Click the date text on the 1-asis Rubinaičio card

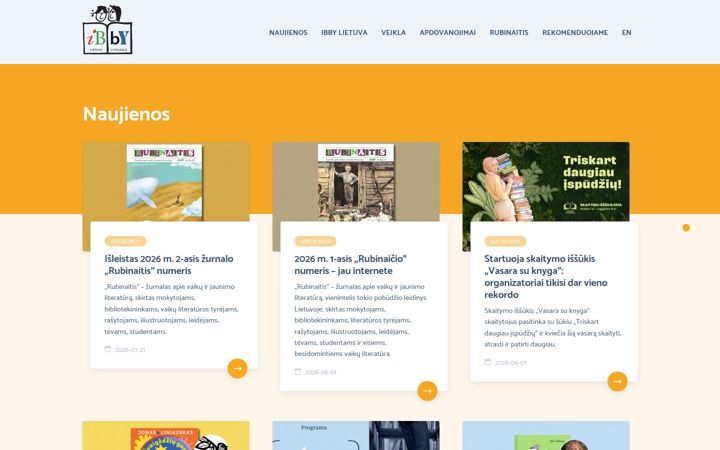tap(321, 372)
